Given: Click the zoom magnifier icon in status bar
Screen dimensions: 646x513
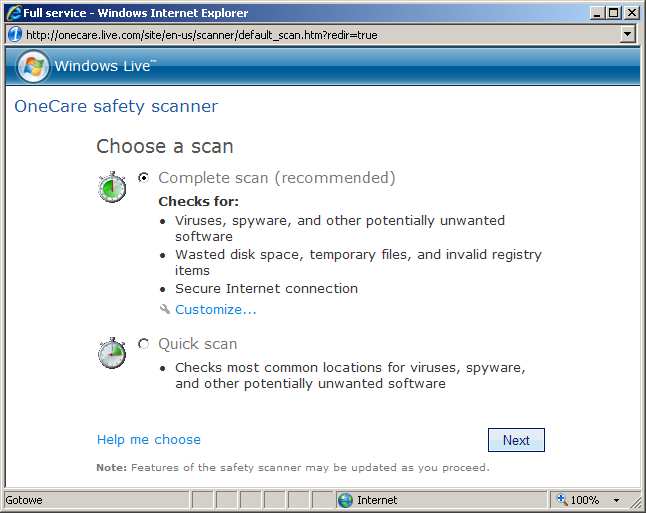Looking at the screenshot, I should [562, 499].
